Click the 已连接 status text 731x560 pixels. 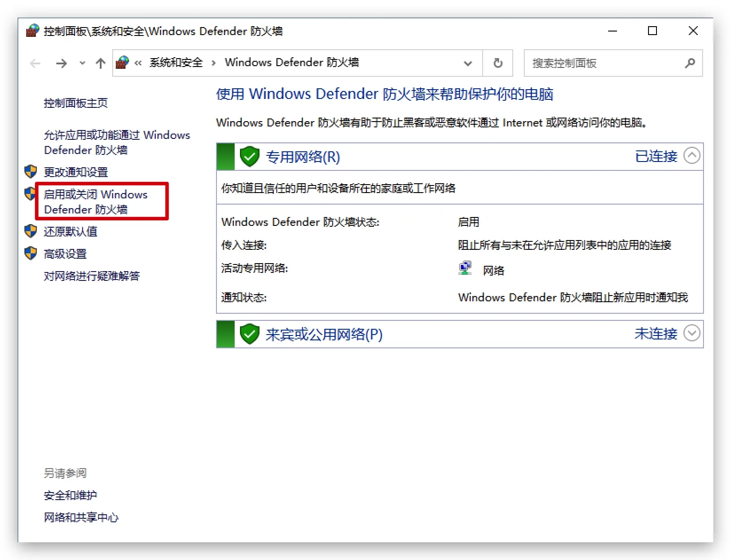click(x=656, y=156)
